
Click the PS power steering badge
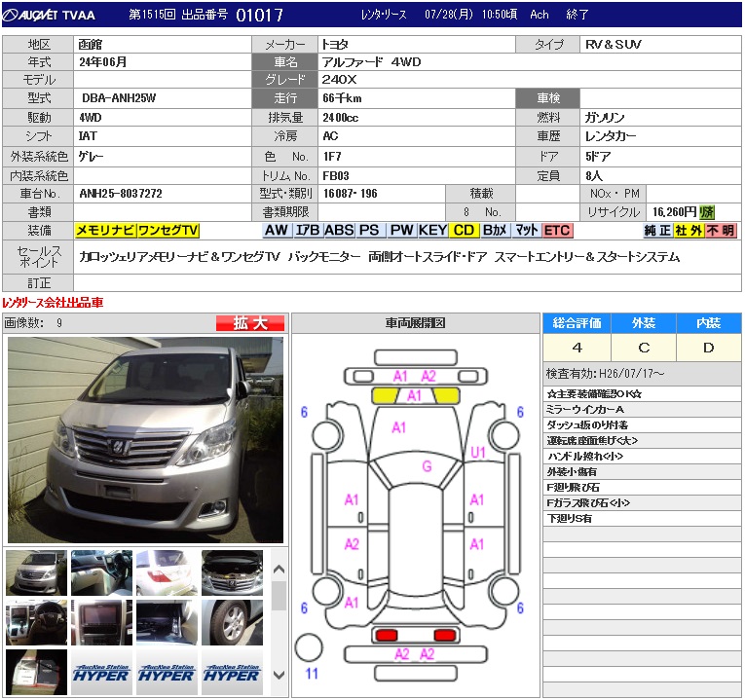point(369,231)
